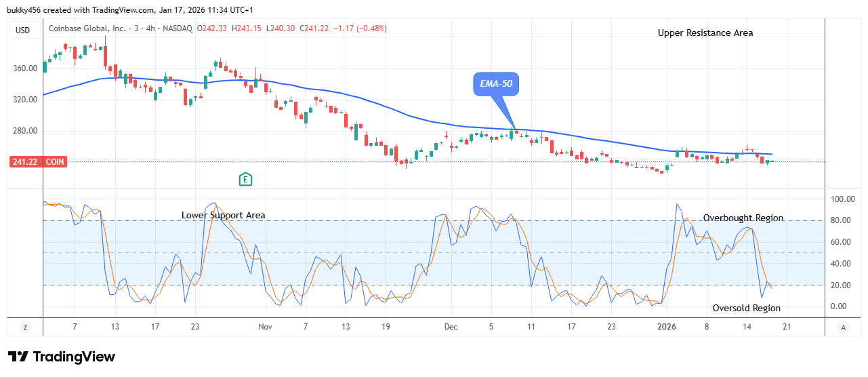Click the TradingView logo
The image size is (868, 377).
pyautogui.click(x=62, y=357)
